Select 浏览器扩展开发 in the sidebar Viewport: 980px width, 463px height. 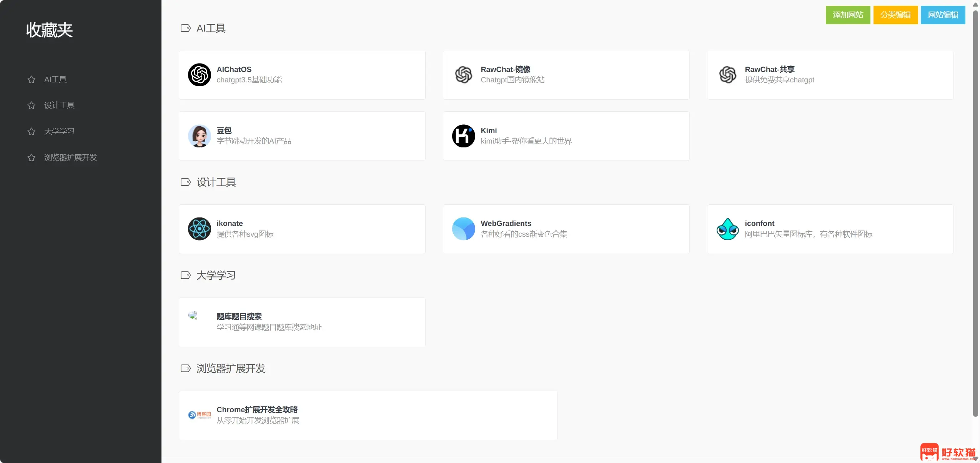70,157
